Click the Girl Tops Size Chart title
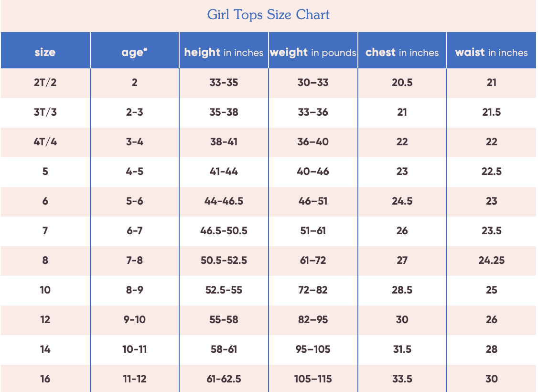538x392 pixels. tap(269, 14)
